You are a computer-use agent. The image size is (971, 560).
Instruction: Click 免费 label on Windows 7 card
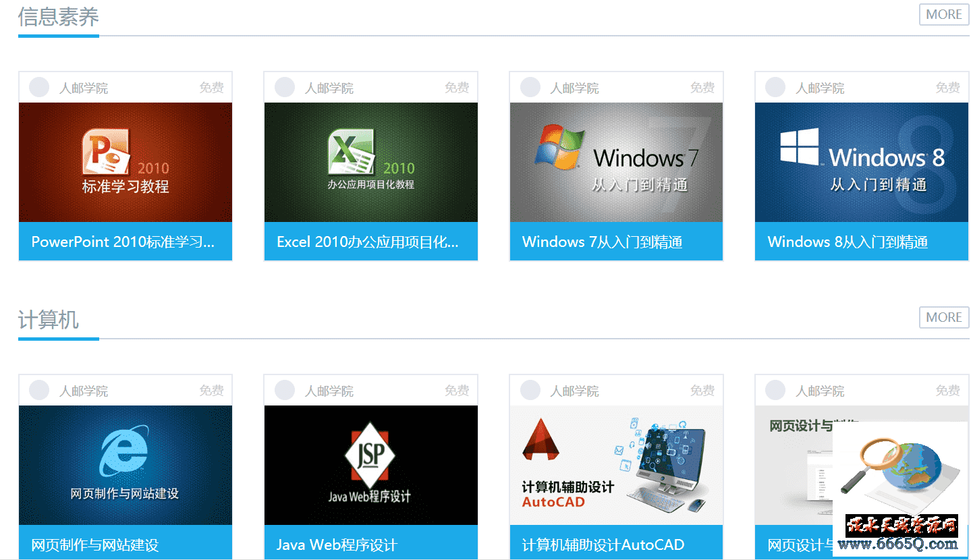[x=702, y=87]
